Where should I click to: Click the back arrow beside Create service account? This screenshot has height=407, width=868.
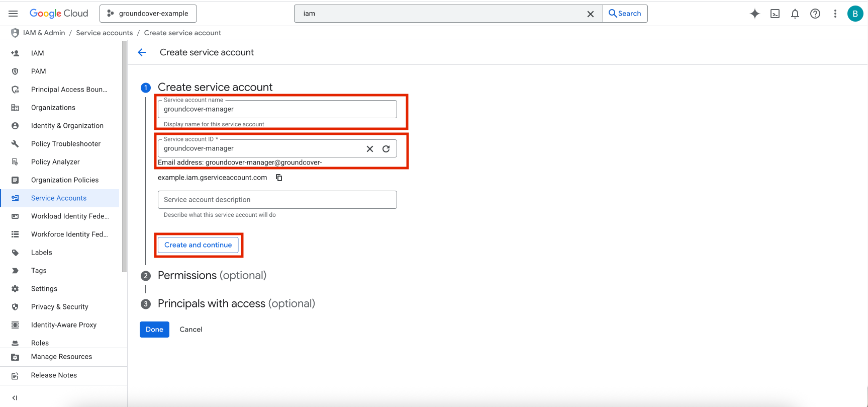pos(142,52)
